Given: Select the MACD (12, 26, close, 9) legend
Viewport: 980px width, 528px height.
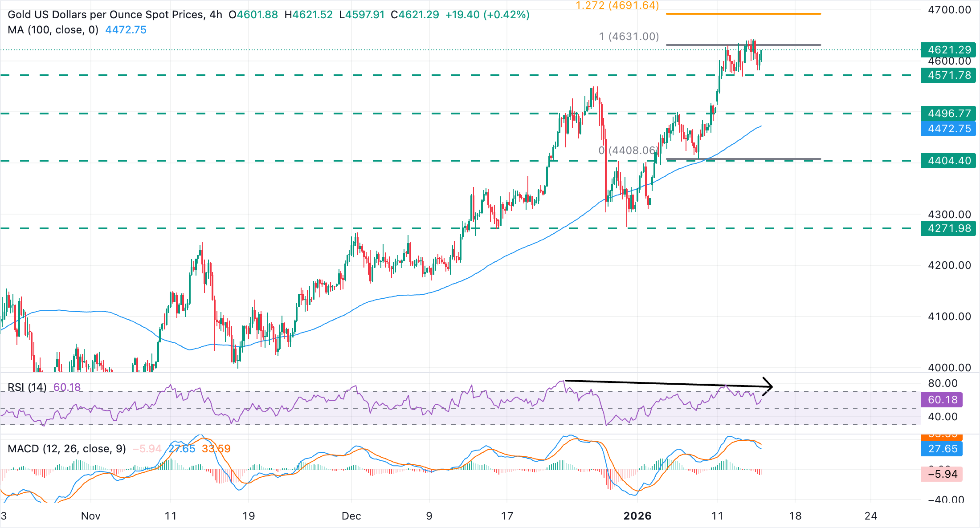Looking at the screenshot, I should [67, 449].
